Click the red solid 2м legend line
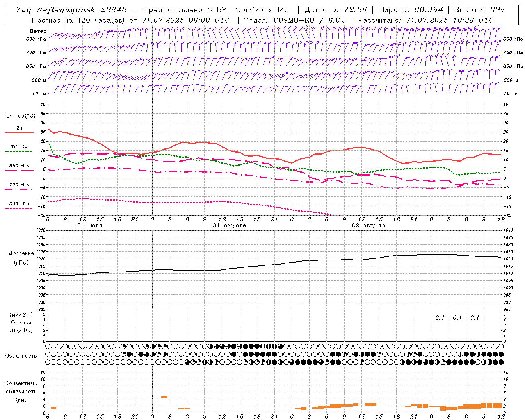525x420 pixels. pyautogui.click(x=19, y=132)
